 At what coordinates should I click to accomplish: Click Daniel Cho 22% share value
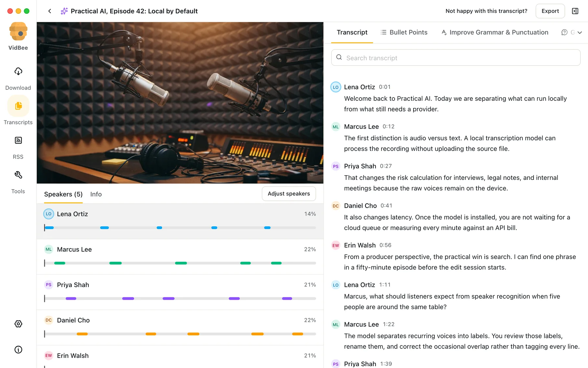[310, 320]
